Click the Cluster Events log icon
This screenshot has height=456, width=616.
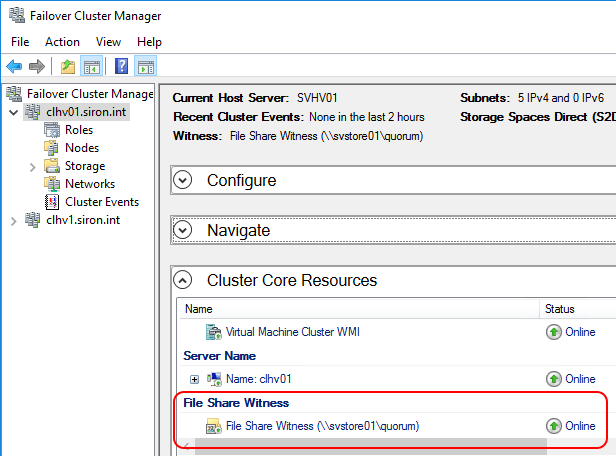[52, 201]
